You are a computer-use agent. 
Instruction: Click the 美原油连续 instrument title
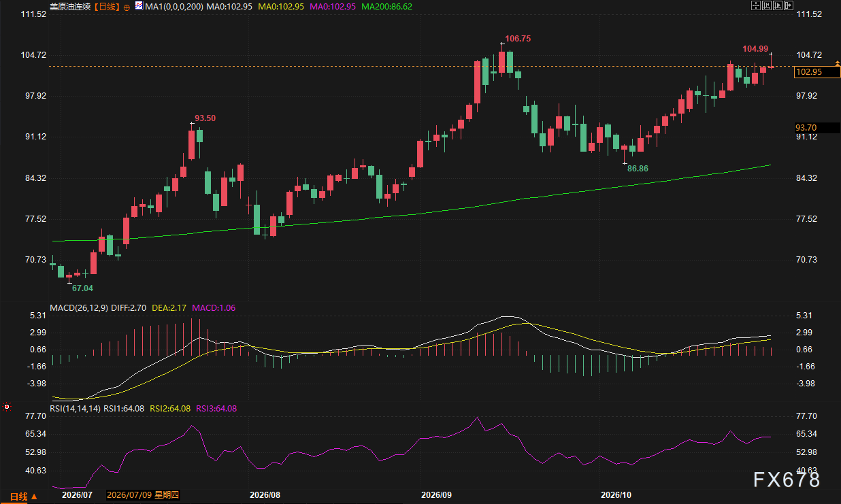click(70, 6)
